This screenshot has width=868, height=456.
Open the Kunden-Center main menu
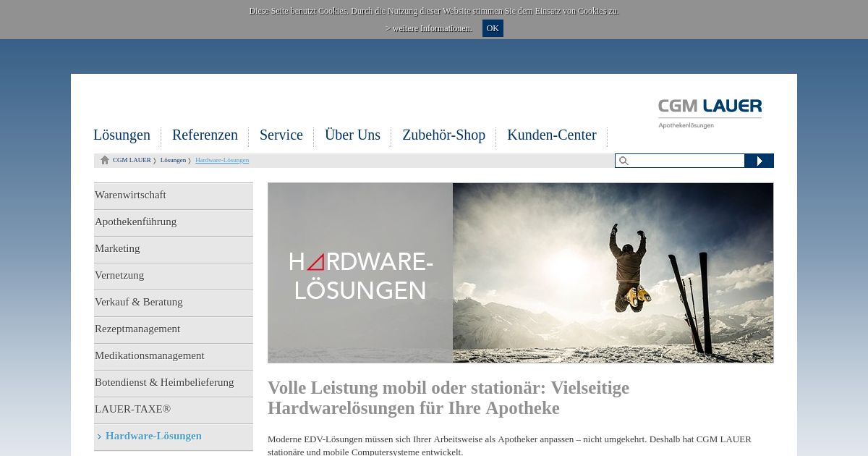[552, 135]
